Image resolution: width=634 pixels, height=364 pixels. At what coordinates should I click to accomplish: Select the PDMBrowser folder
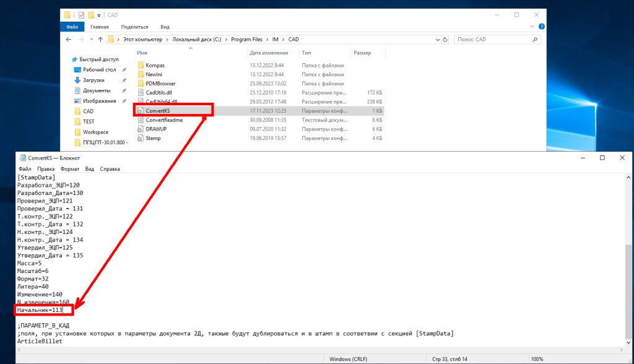point(160,83)
